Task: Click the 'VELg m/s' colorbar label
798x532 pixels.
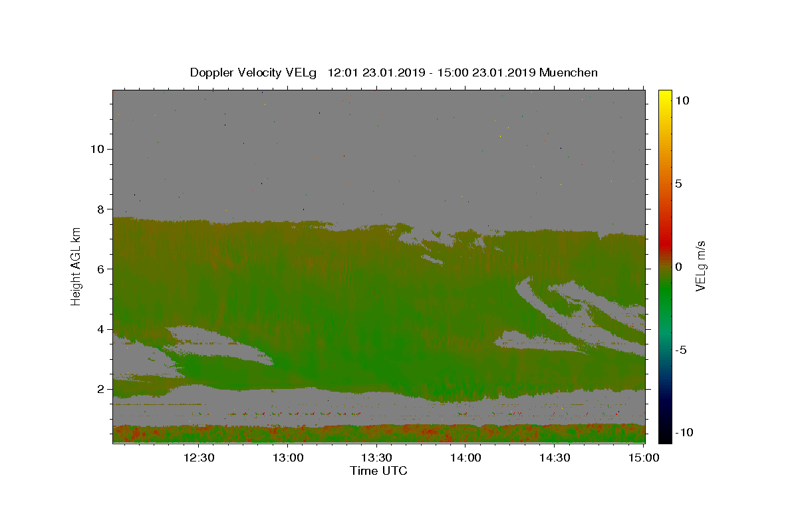Action: pos(700,266)
